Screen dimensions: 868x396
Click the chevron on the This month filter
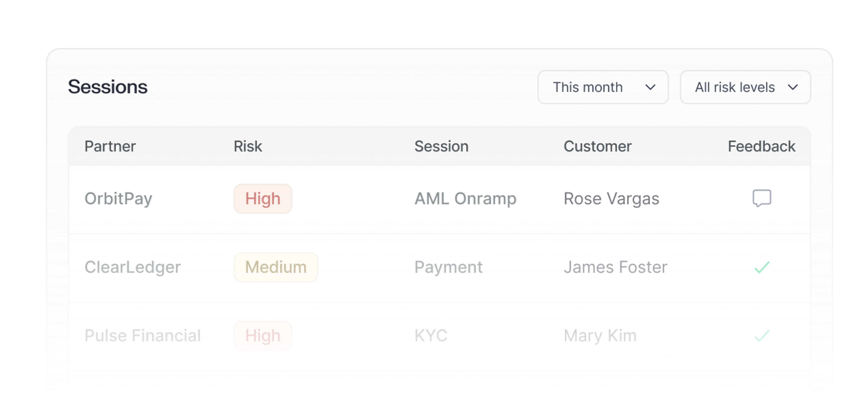(651, 87)
